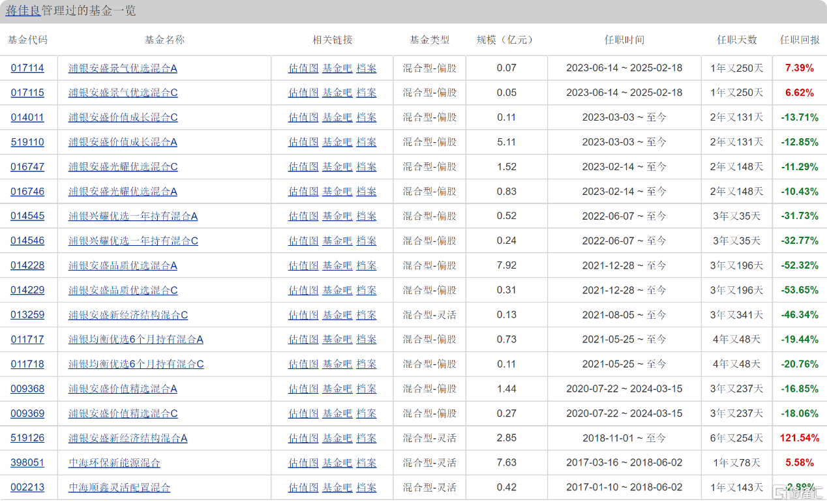Open 浦银安盛新经济结构混合C fund page

(128, 315)
